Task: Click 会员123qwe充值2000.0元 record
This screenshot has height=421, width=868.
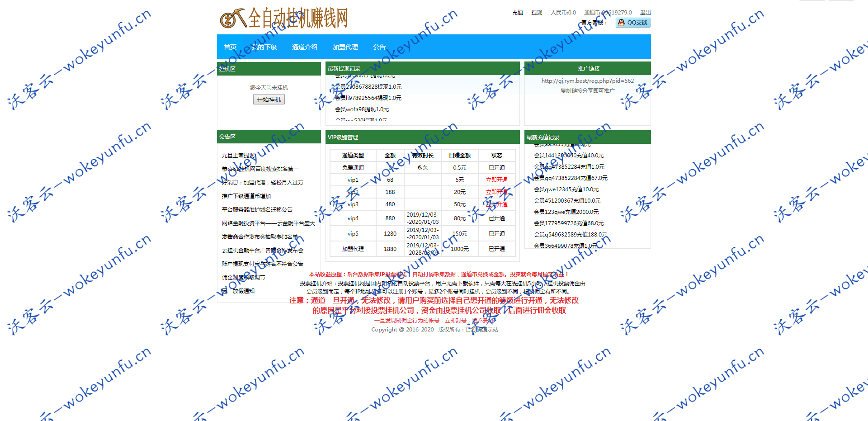Action: point(566,212)
